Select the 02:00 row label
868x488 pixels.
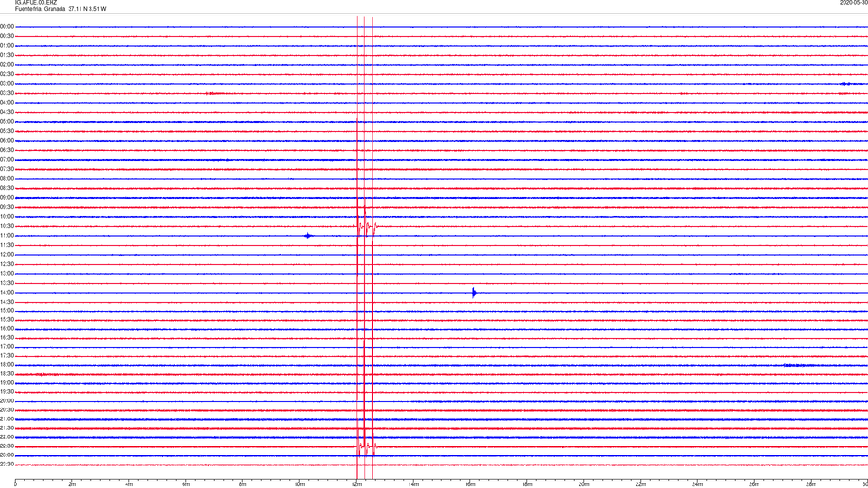point(6,65)
